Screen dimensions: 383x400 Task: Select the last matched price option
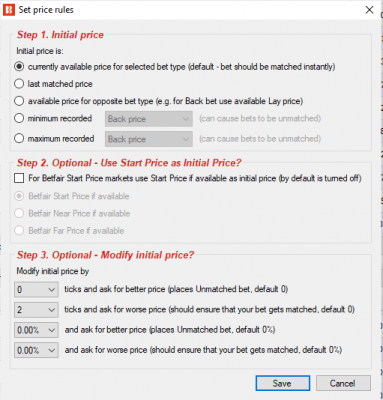point(19,84)
